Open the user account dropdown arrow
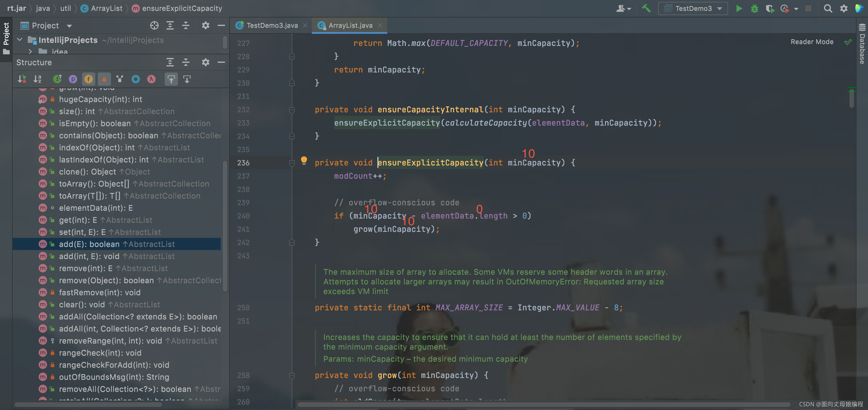The width and height of the screenshot is (868, 410). point(629,9)
